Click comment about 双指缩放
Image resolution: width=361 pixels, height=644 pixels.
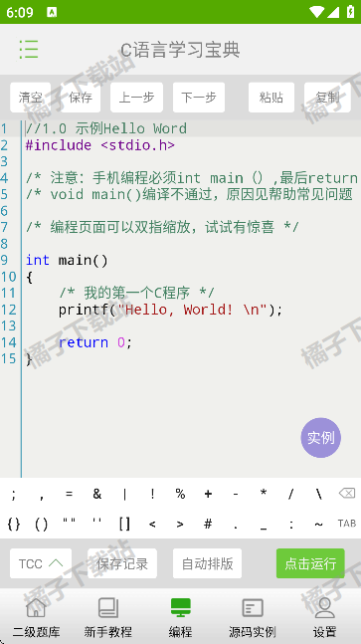pos(162,227)
